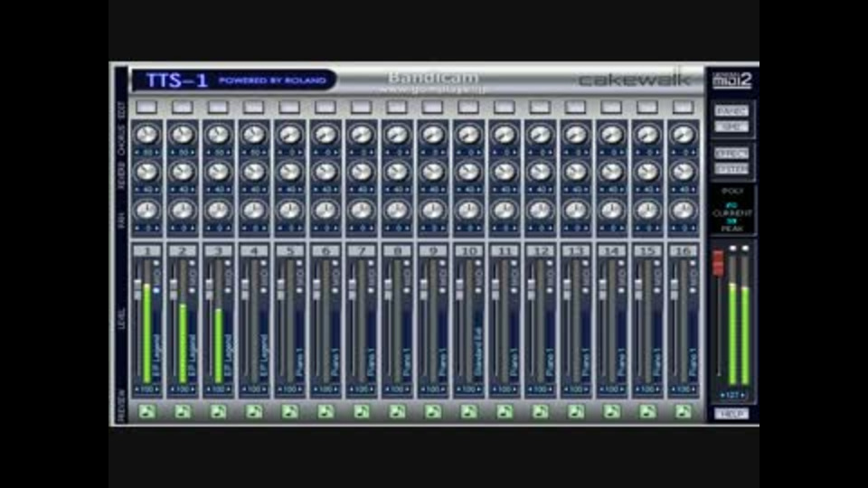The height and width of the screenshot is (488, 868).
Task: Click the reverb knob of part 2
Action: pos(182,172)
